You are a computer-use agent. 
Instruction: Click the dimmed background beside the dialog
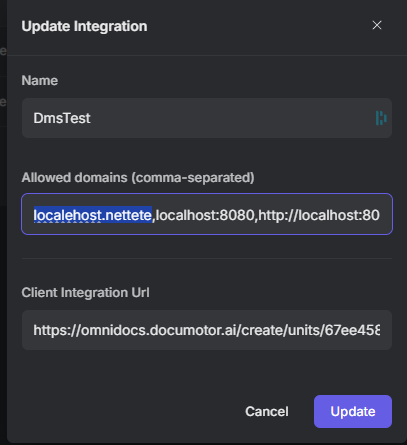coord(3,233)
